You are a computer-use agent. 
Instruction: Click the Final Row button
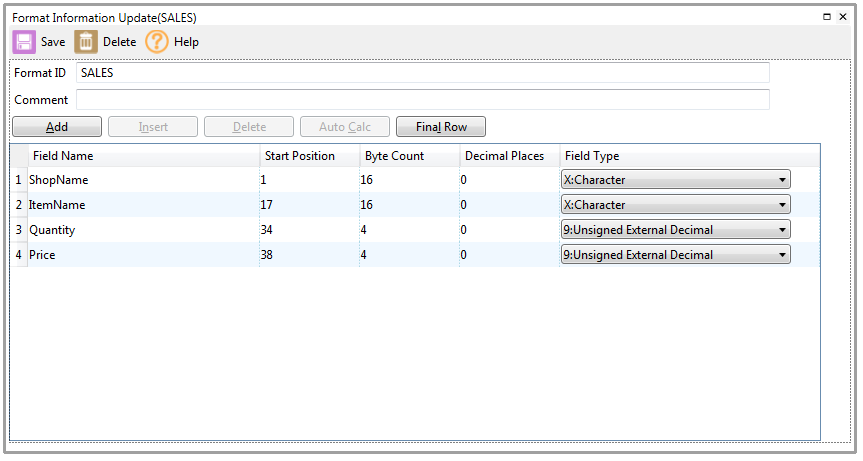pos(441,127)
